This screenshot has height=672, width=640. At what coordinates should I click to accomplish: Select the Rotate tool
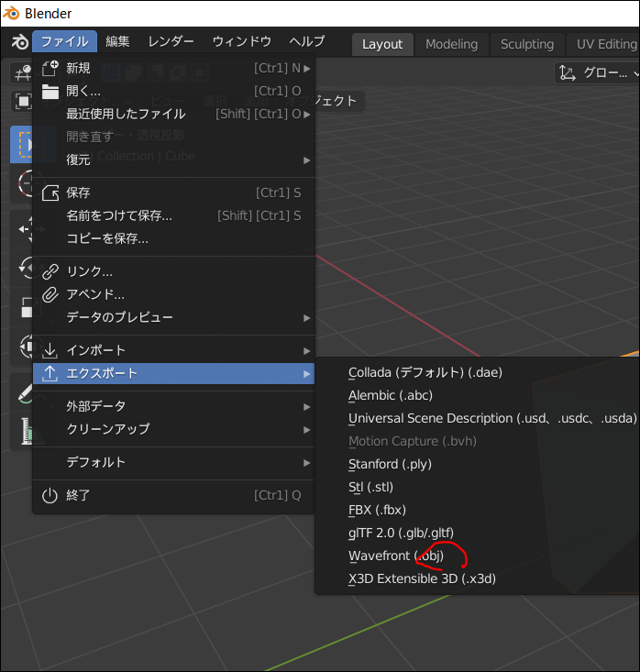[x=26, y=268]
